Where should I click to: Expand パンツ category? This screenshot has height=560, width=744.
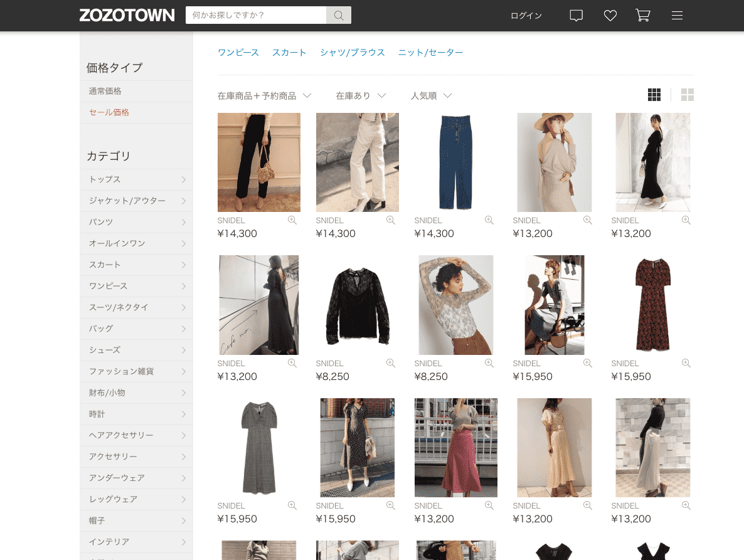[x=137, y=223]
